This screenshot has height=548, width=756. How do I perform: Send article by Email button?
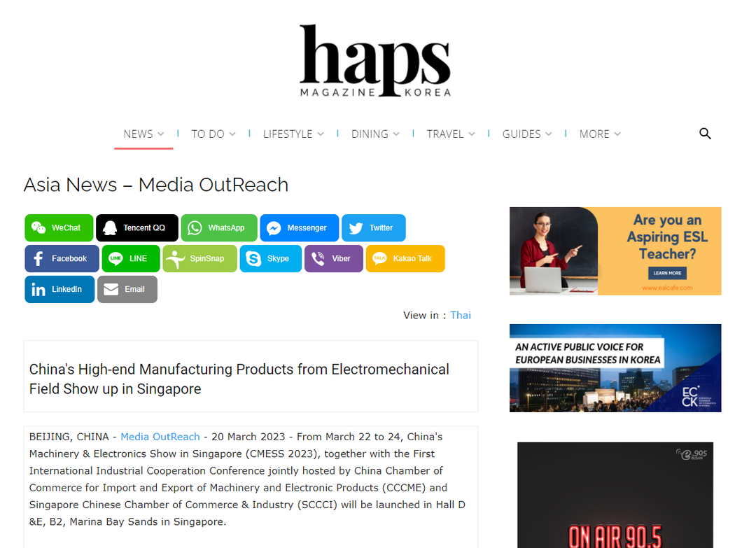click(127, 290)
